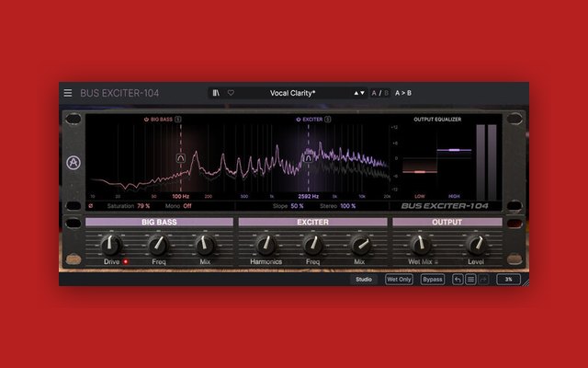
Task: Toggle the Exciter power icon
Action: 298,120
